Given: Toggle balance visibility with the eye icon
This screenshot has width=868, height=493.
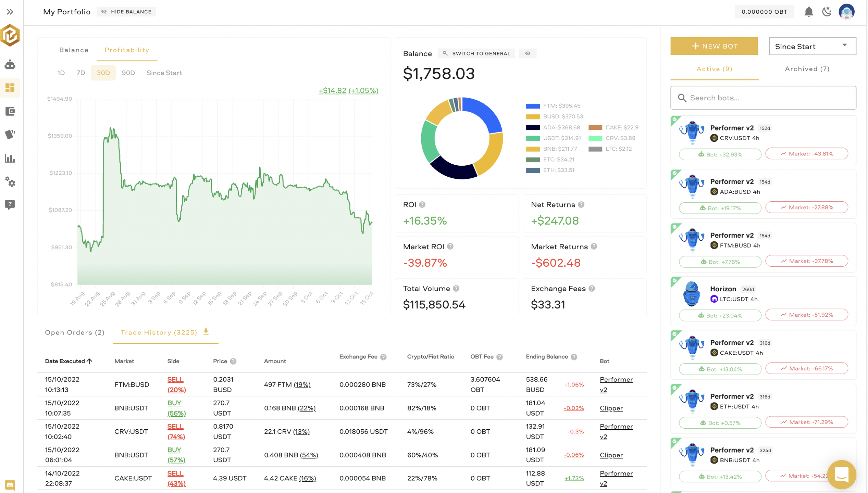Looking at the screenshot, I should click(527, 53).
